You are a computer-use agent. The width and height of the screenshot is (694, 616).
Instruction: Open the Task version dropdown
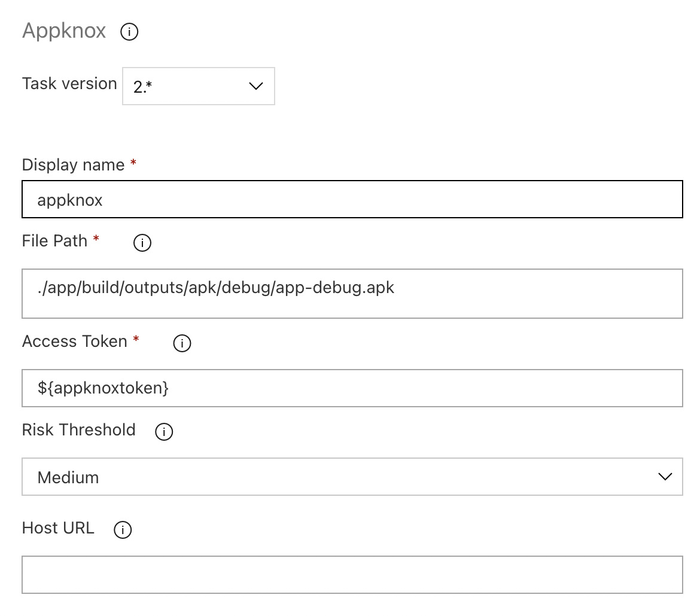coord(198,86)
